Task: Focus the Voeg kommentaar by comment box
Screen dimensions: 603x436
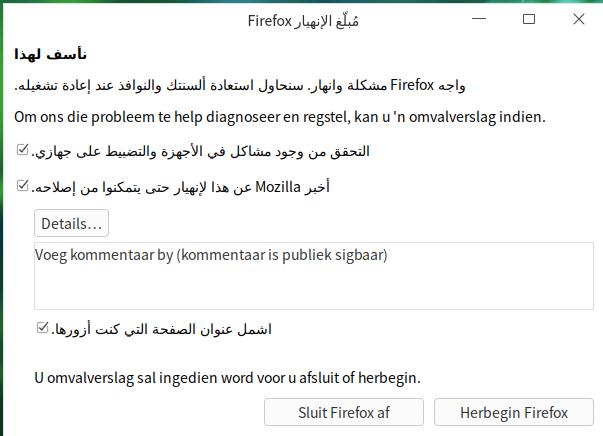Action: (x=314, y=276)
